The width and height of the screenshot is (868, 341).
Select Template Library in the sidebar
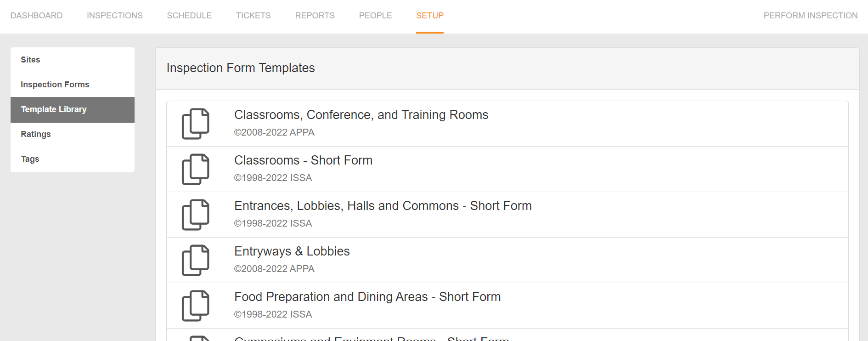(54, 109)
